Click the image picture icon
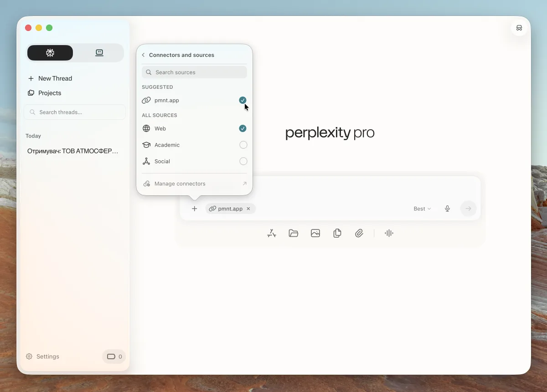547x392 pixels. [315, 233]
